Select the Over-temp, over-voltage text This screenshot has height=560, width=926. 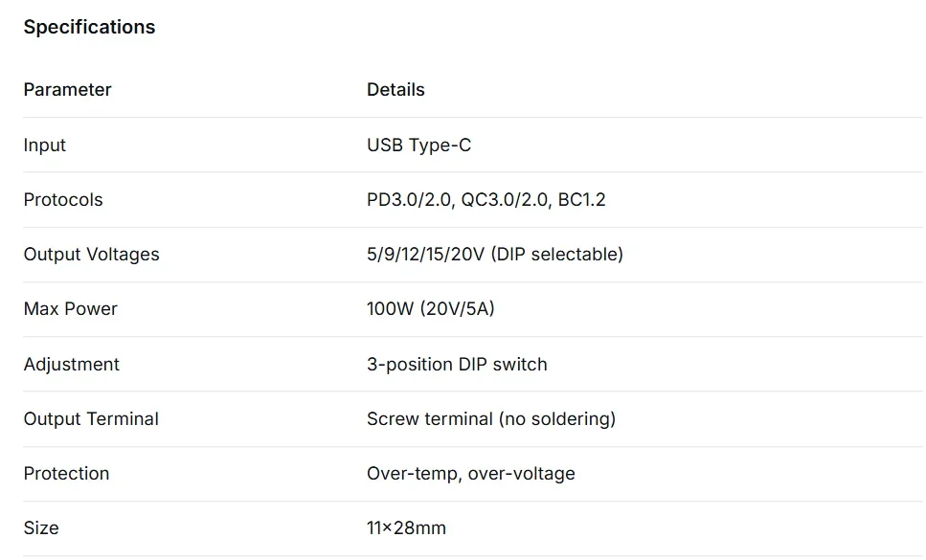click(x=471, y=474)
